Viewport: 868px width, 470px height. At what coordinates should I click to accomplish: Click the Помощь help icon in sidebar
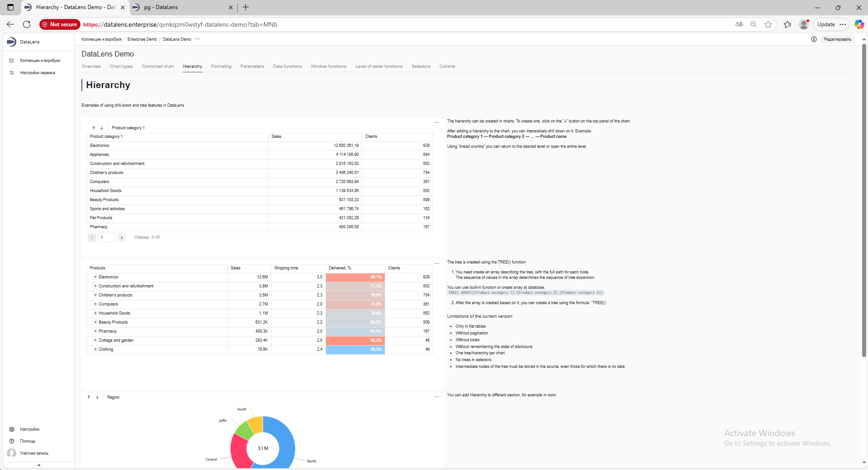pos(12,441)
